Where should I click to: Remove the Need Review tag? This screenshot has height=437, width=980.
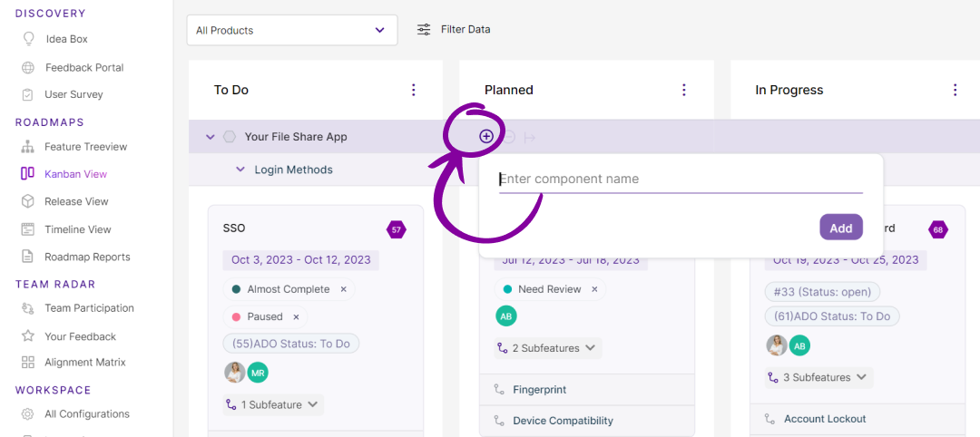tap(594, 289)
